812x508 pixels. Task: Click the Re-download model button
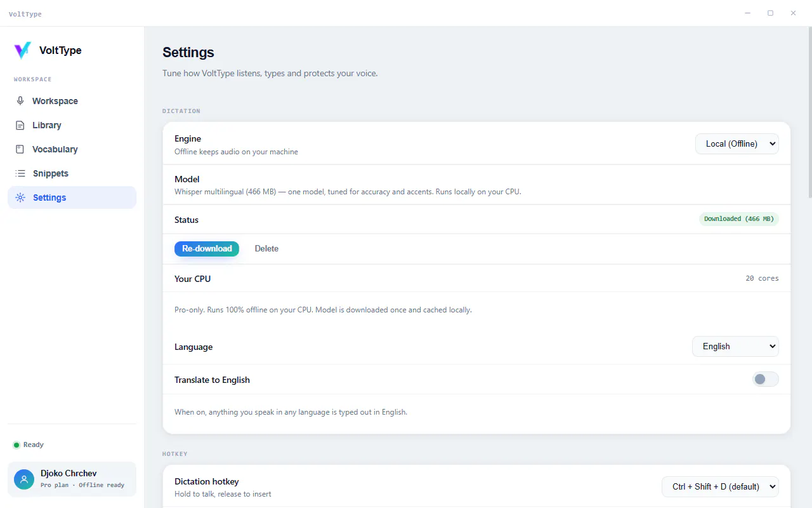click(207, 249)
